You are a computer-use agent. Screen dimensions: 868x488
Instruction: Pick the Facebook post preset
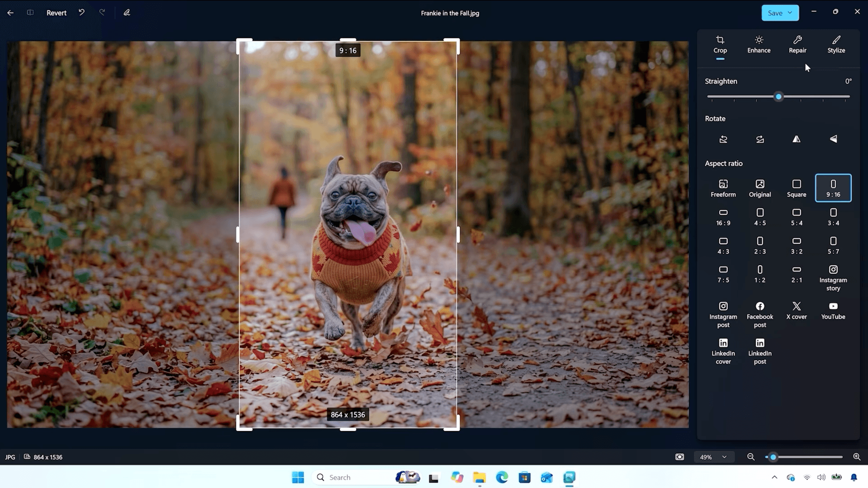tap(760, 315)
